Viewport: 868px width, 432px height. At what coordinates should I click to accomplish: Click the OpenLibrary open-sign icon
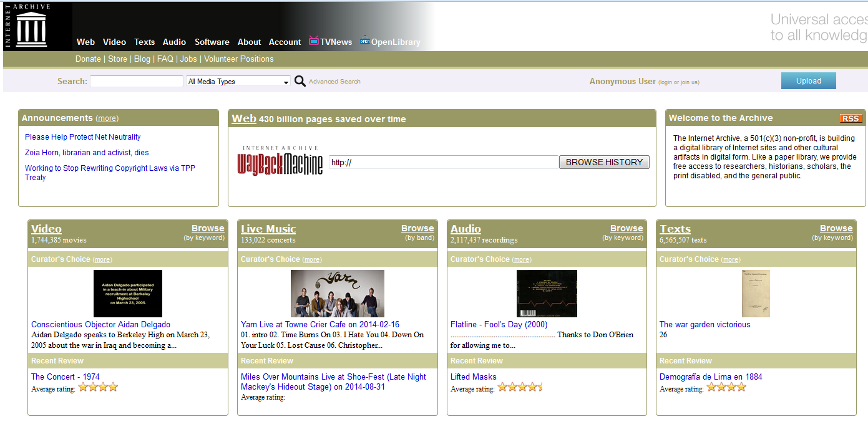tap(365, 41)
